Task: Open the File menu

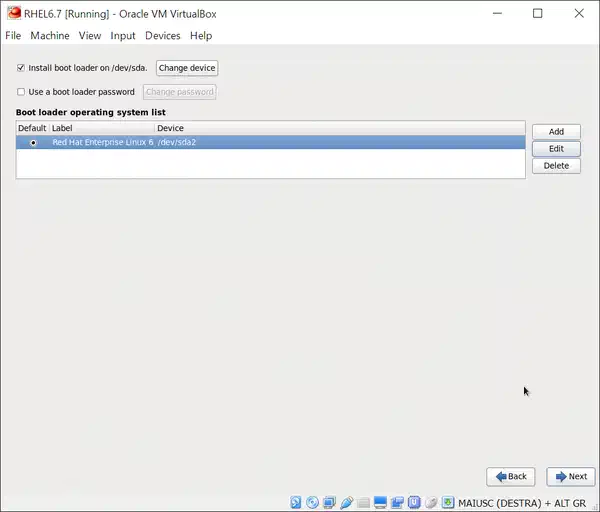Action: (13, 36)
